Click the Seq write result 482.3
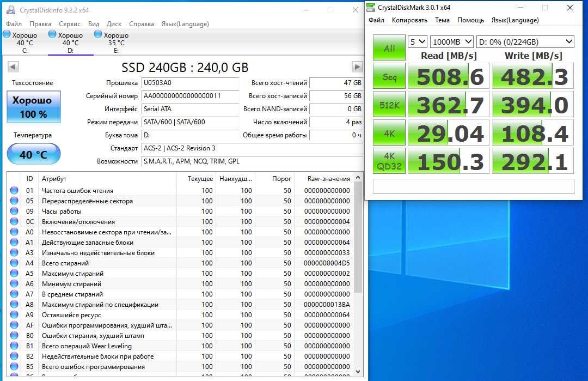Image resolution: width=588 pixels, height=381 pixels. (x=533, y=76)
